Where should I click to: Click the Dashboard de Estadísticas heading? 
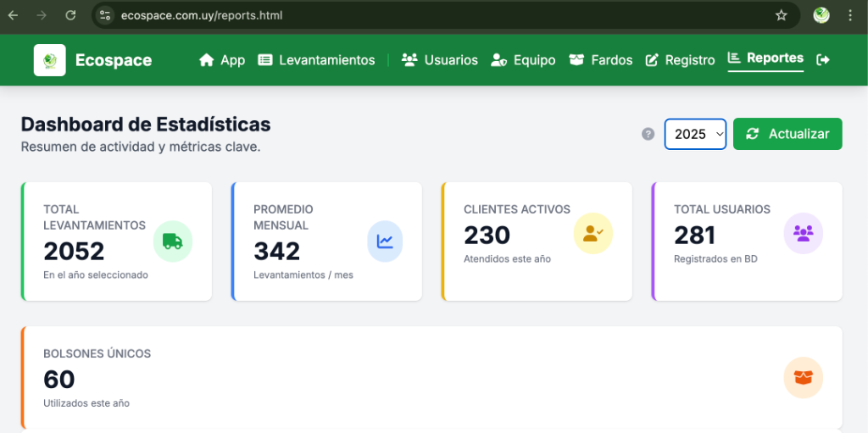[146, 125]
